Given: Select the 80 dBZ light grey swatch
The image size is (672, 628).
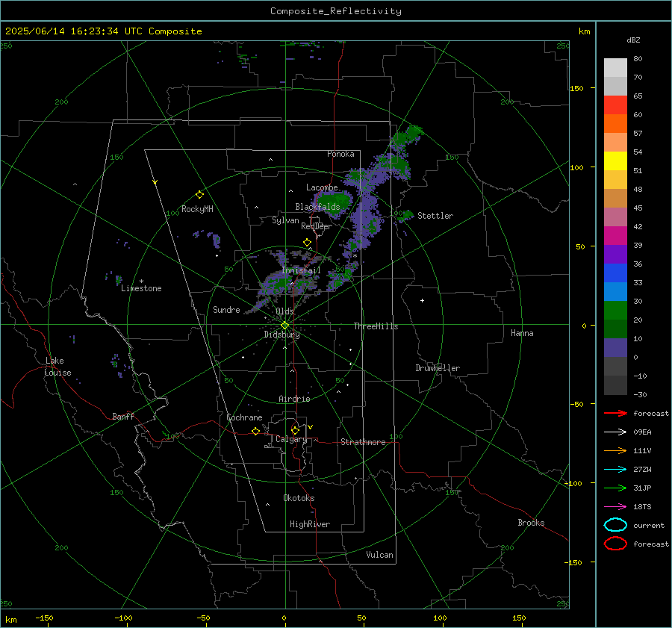Looking at the screenshot, I should 615,67.
